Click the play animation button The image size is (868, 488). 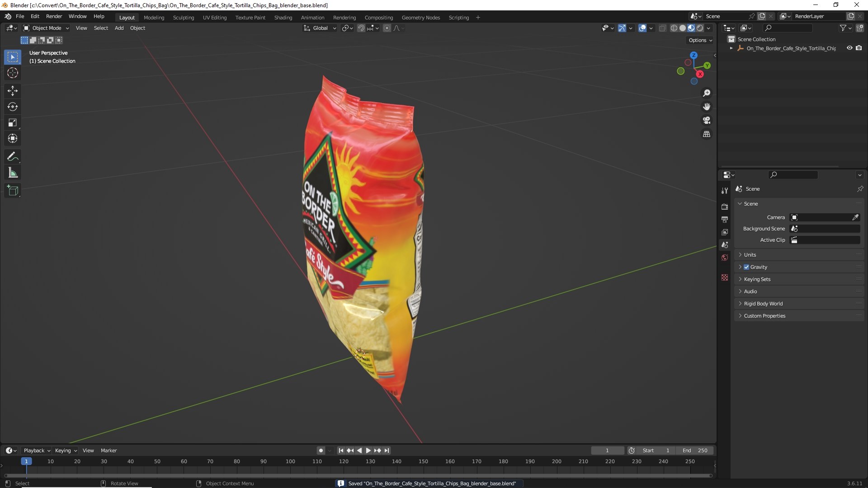[368, 450]
